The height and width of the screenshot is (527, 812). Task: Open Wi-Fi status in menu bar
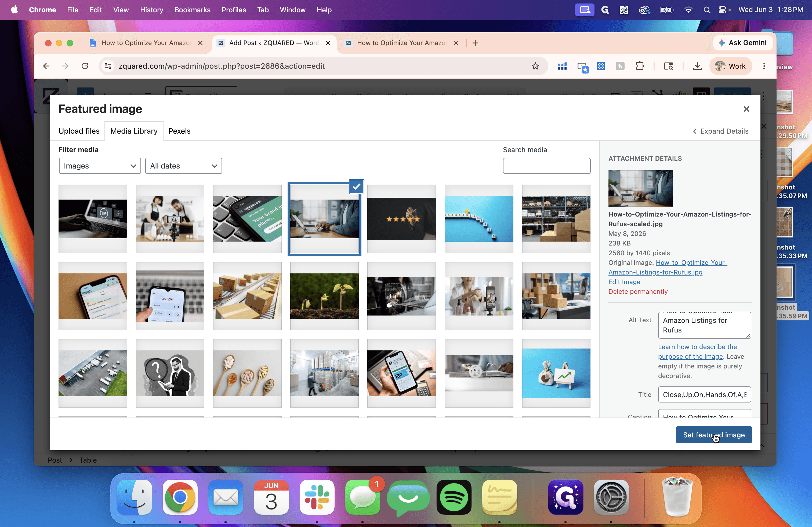pyautogui.click(x=688, y=10)
